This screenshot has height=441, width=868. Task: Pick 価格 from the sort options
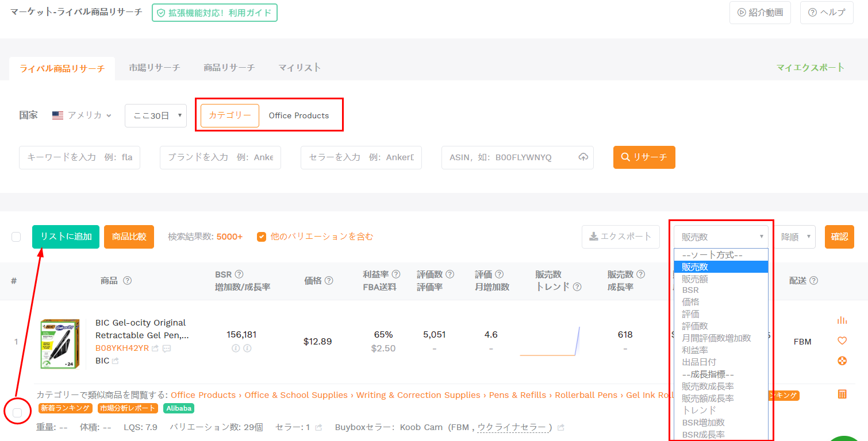pos(721,302)
